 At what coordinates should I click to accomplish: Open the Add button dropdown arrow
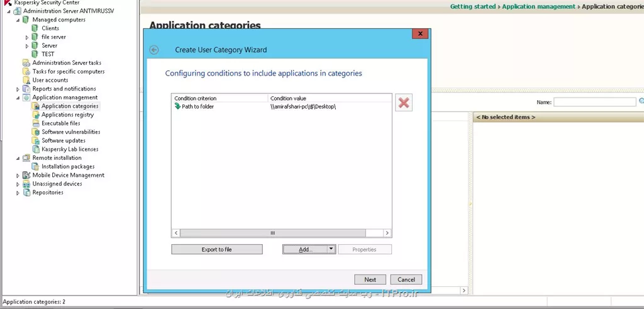click(331, 249)
